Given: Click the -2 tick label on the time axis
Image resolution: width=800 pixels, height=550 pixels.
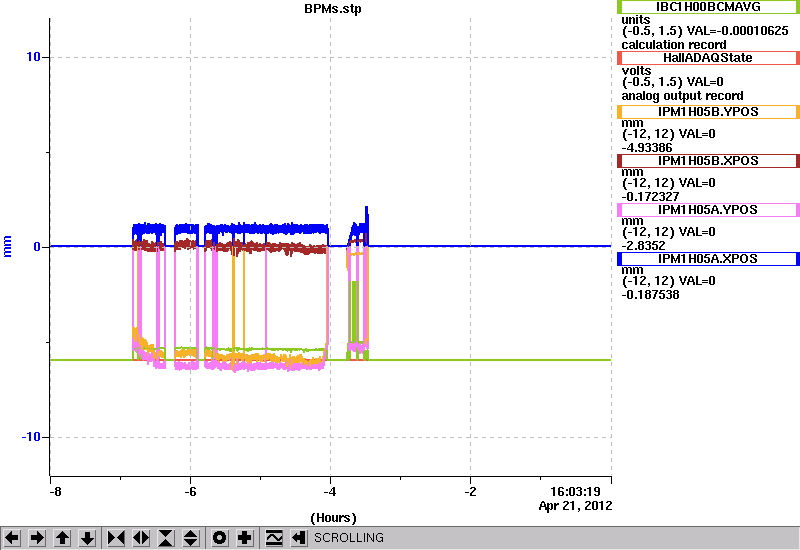Looking at the screenshot, I should pos(470,492).
